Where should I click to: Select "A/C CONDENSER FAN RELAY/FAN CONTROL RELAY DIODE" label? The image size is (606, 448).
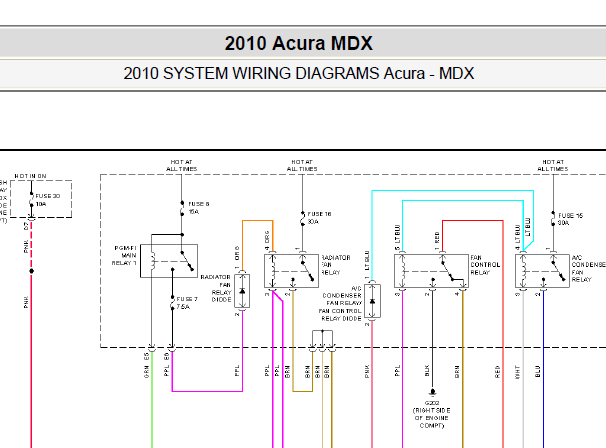(x=340, y=303)
